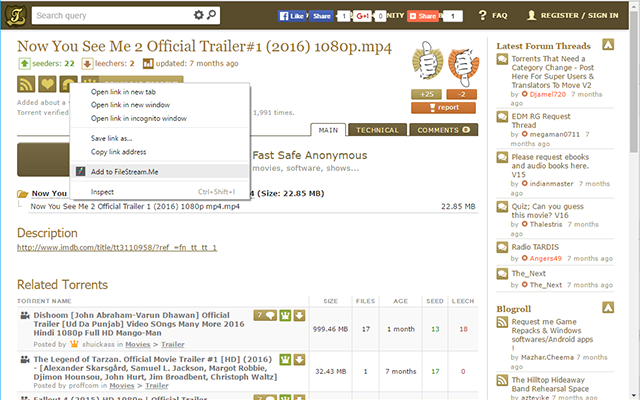
Task: Collapse Latest Forum Threads panel arrow
Action: pos(608,44)
